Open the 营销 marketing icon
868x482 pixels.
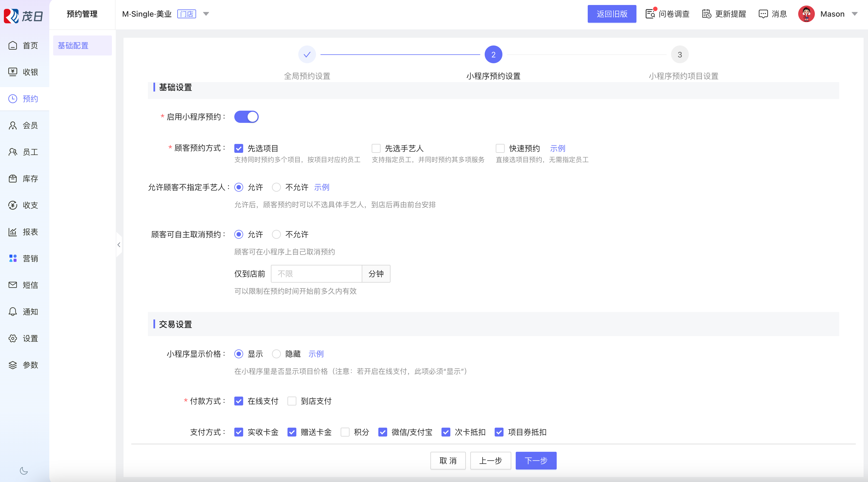[x=12, y=258]
